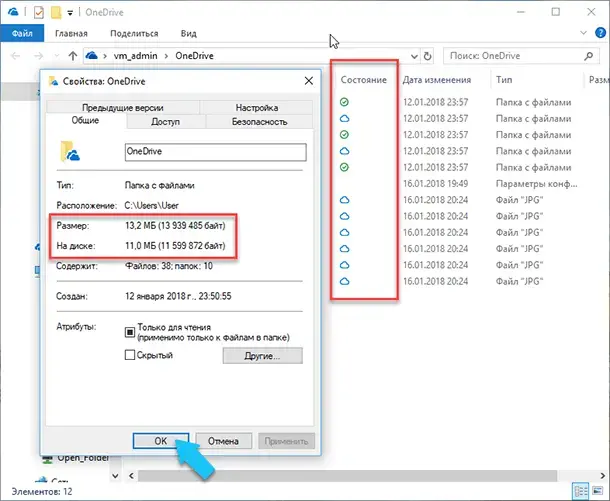Screen dimensions: 610x501
Task: Expand the address bar history dropdown
Action: click(x=411, y=55)
